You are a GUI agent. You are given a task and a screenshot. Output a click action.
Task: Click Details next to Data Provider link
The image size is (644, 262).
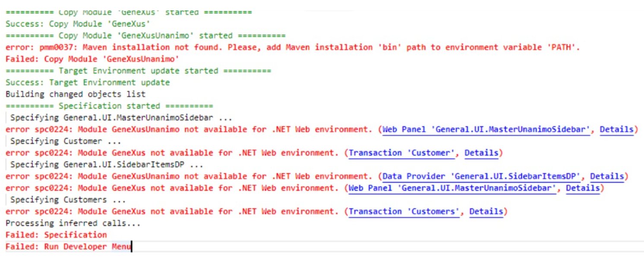(x=607, y=176)
